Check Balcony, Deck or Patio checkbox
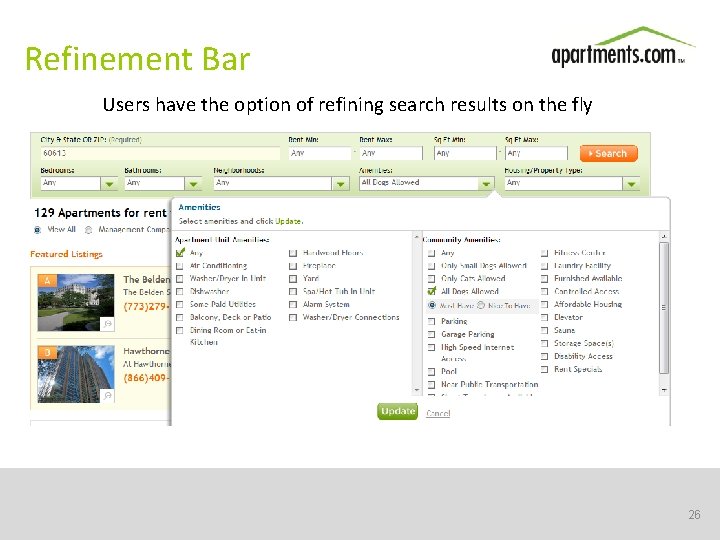720x540 pixels. click(180, 317)
